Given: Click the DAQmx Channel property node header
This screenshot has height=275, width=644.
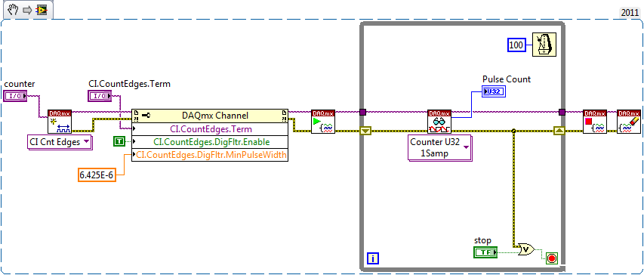Looking at the screenshot, I should (x=209, y=116).
